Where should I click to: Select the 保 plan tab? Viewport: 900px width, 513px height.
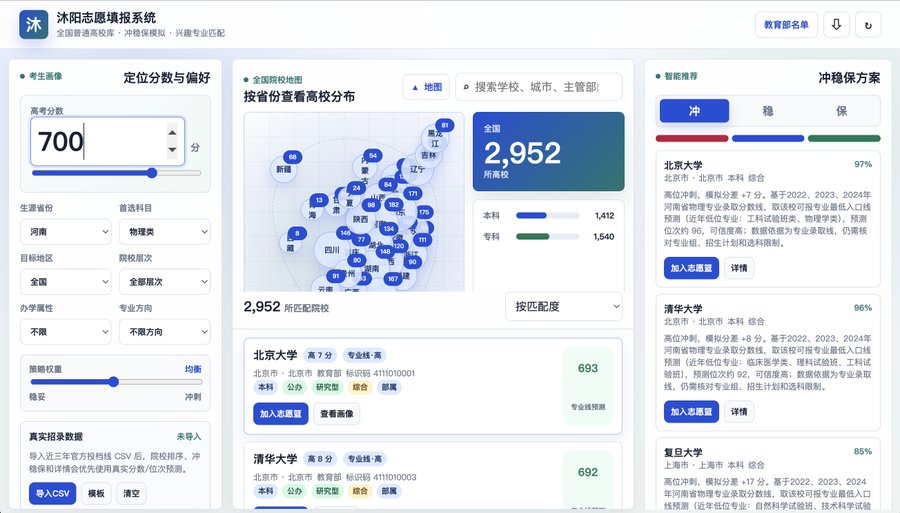point(841,111)
